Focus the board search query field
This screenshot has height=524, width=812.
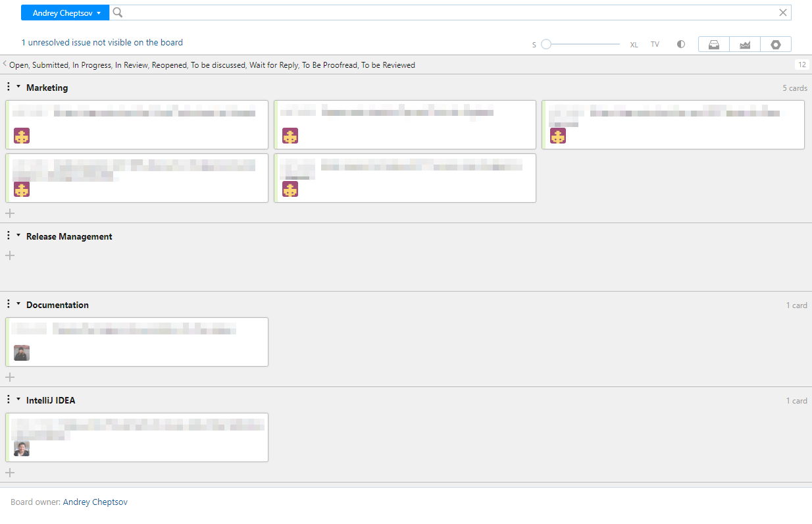(x=449, y=13)
